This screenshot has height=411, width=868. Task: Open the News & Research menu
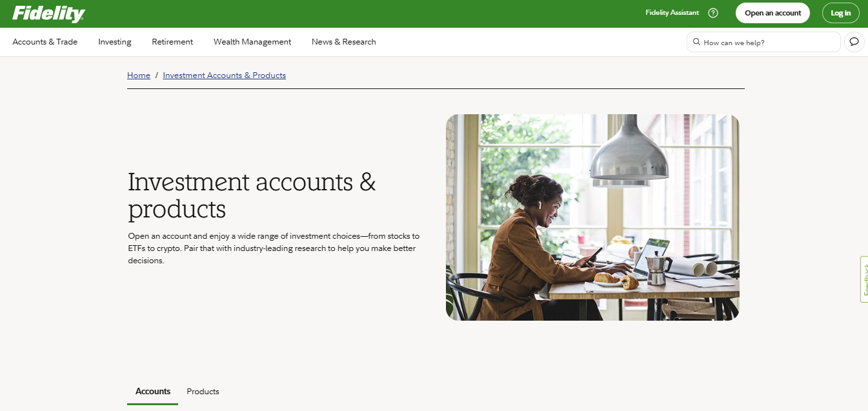point(344,42)
